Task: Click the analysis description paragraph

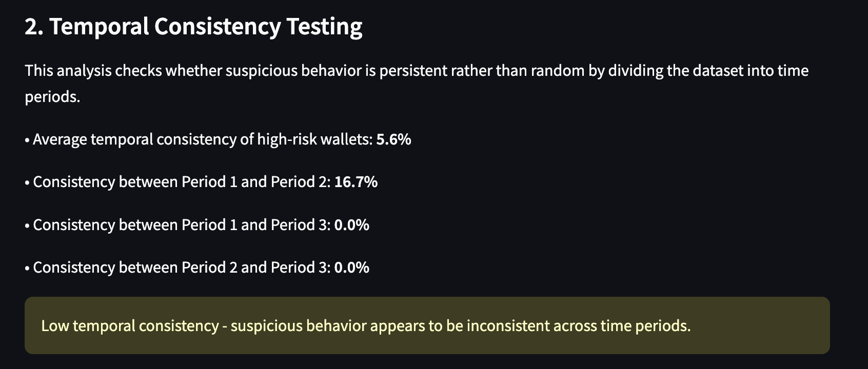Action: pos(417,84)
